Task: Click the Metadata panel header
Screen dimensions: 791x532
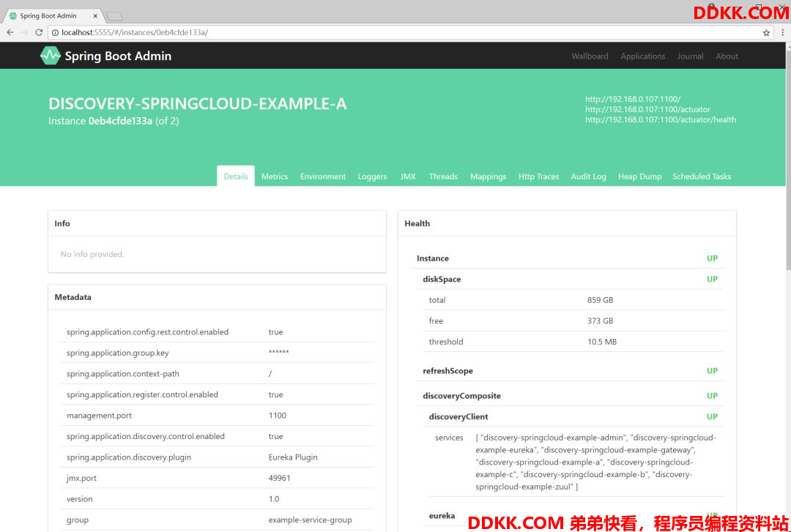Action: pyautogui.click(x=217, y=297)
